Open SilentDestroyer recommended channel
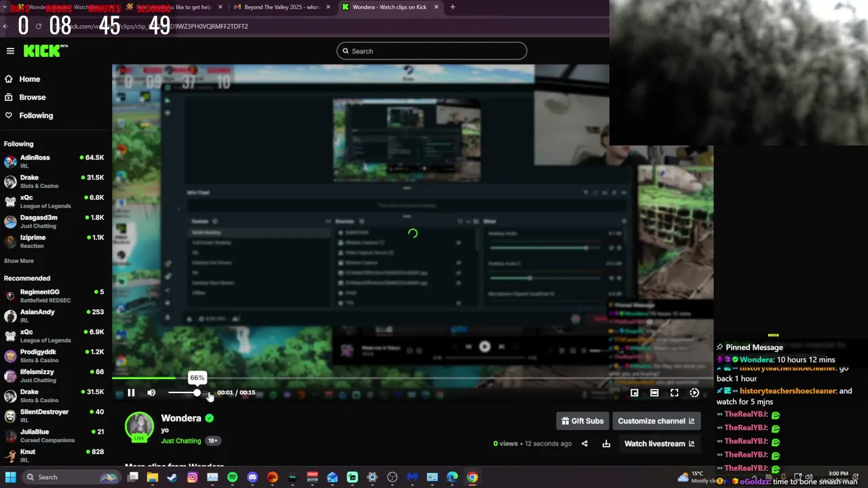Screen dimensions: 868x488 [x=54, y=415]
